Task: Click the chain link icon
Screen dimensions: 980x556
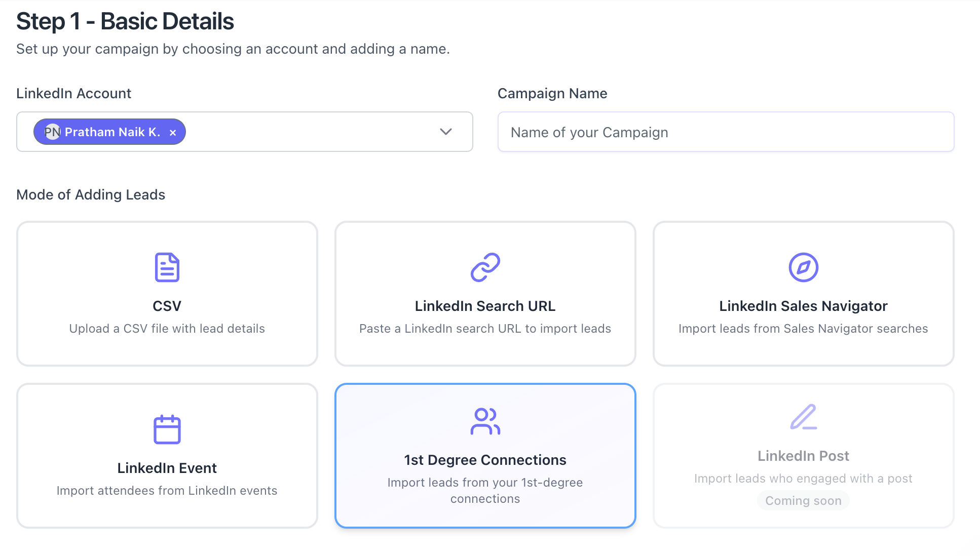Action: 485,267
